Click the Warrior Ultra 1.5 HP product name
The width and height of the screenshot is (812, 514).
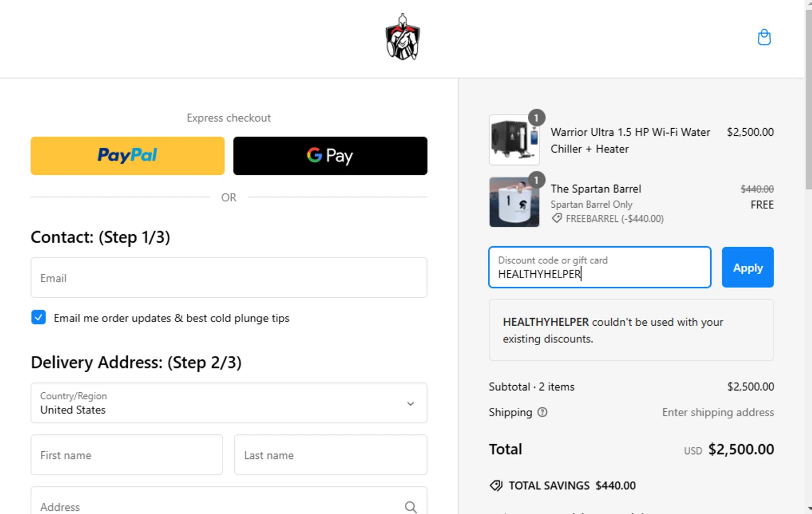tap(630, 141)
